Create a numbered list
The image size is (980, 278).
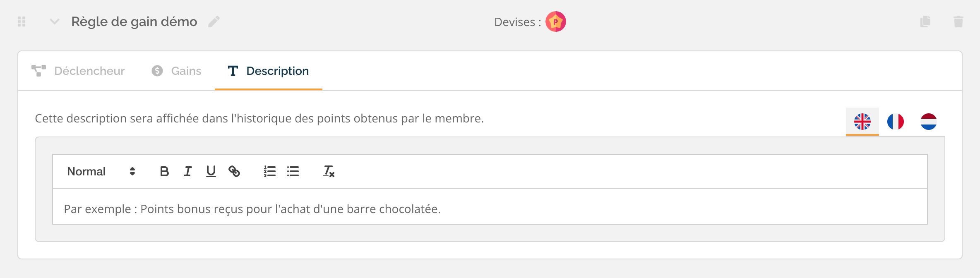(270, 171)
